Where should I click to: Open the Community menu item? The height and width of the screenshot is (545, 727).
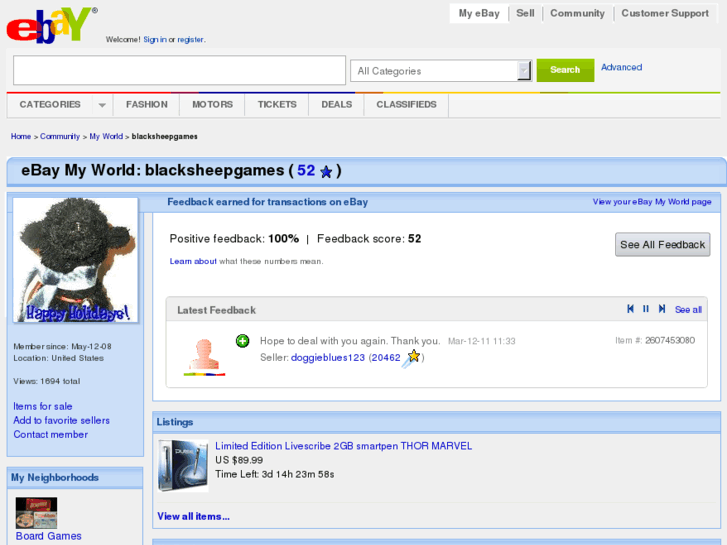tap(577, 13)
